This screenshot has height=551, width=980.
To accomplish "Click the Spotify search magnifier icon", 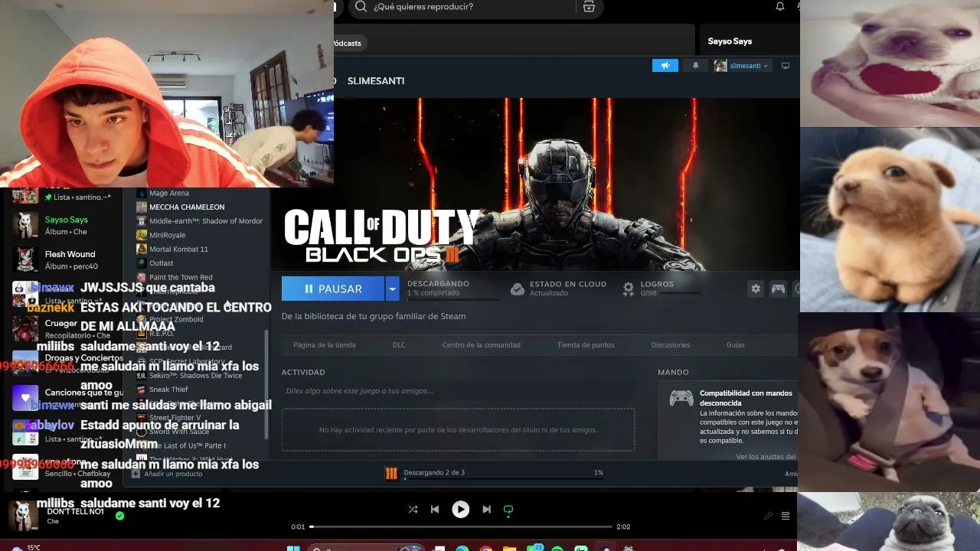I will (361, 7).
